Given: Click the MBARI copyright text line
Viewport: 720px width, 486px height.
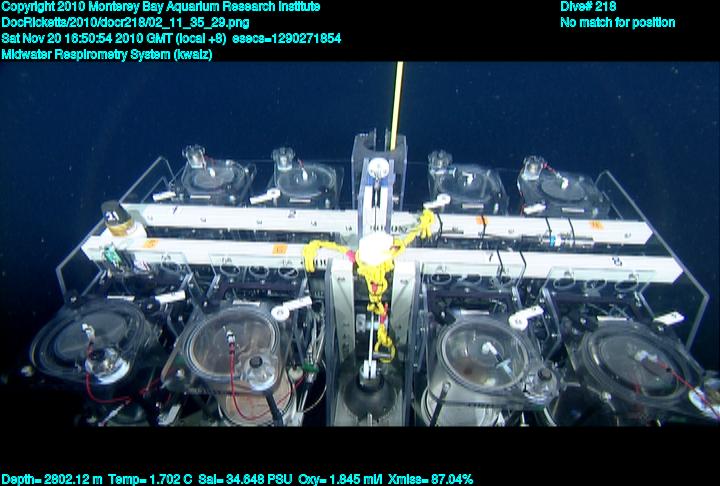Looking at the screenshot, I should (161, 7).
